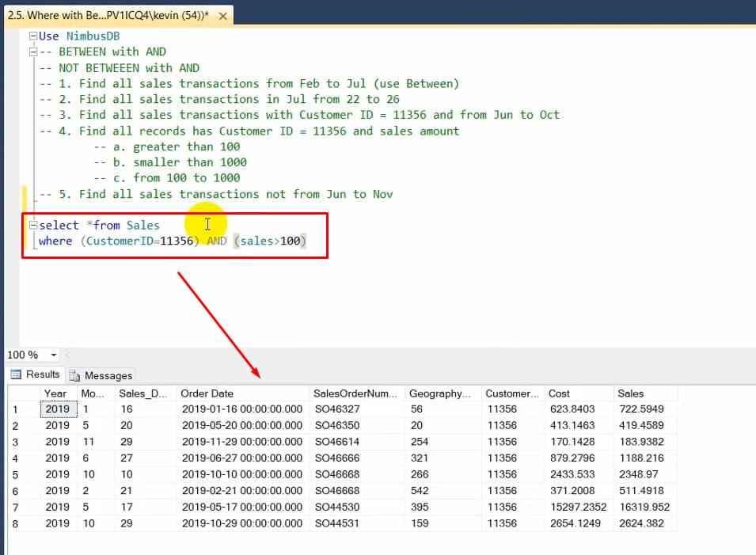Click the collapse box beside the select statement
Viewport: 756px width, 555px height.
tap(32, 226)
